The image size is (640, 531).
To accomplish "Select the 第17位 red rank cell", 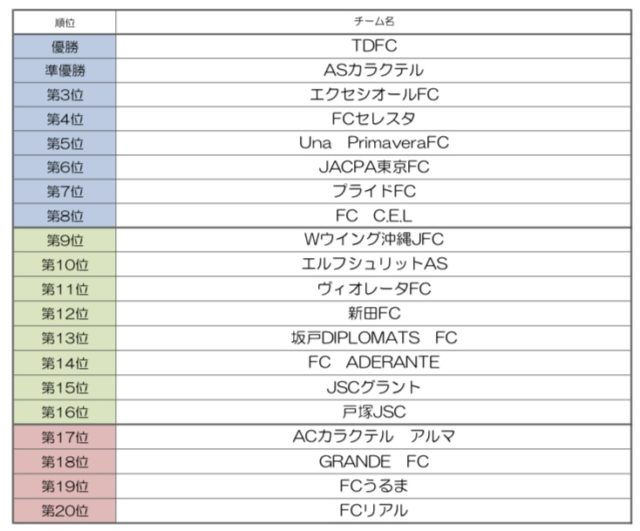I will click(65, 436).
